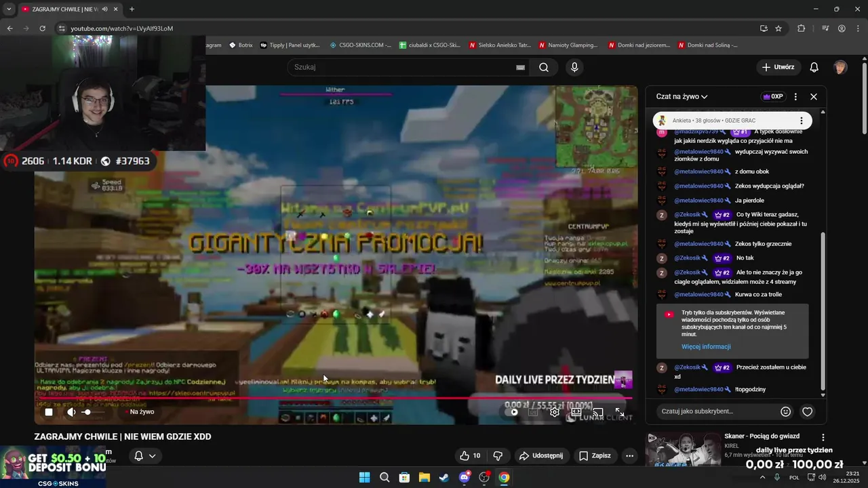The height and width of the screenshot is (488, 868).
Task: Reload the current page
Action: [x=42, y=28]
